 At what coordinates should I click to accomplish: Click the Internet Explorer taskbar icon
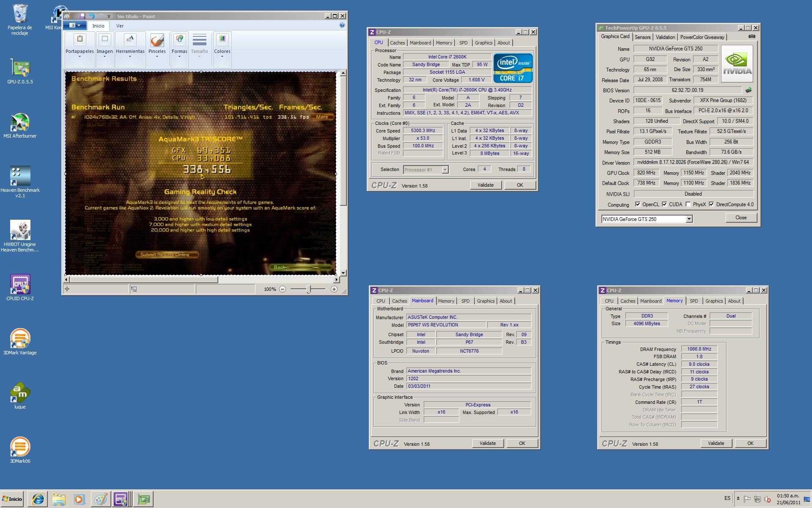click(38, 499)
